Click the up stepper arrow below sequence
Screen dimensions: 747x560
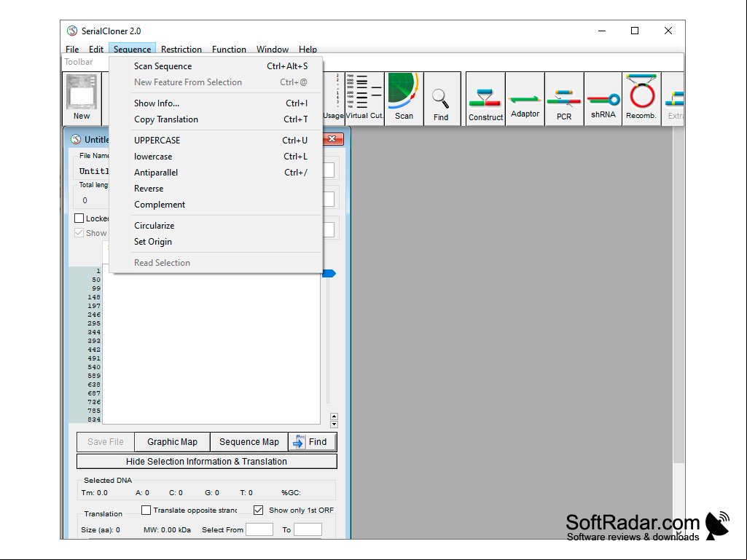point(334,417)
